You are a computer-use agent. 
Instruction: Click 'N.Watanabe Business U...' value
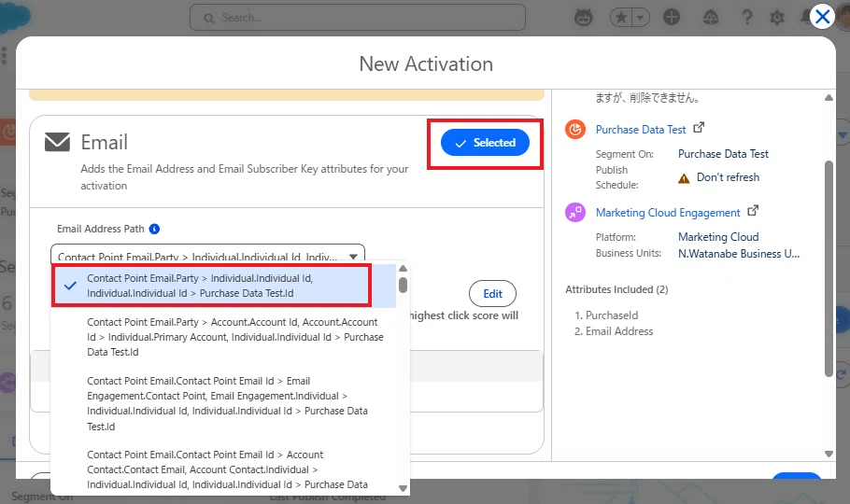tap(738, 254)
